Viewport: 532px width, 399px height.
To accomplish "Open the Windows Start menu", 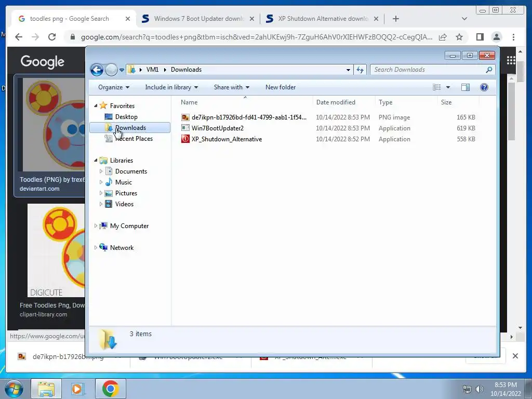I will (14, 389).
